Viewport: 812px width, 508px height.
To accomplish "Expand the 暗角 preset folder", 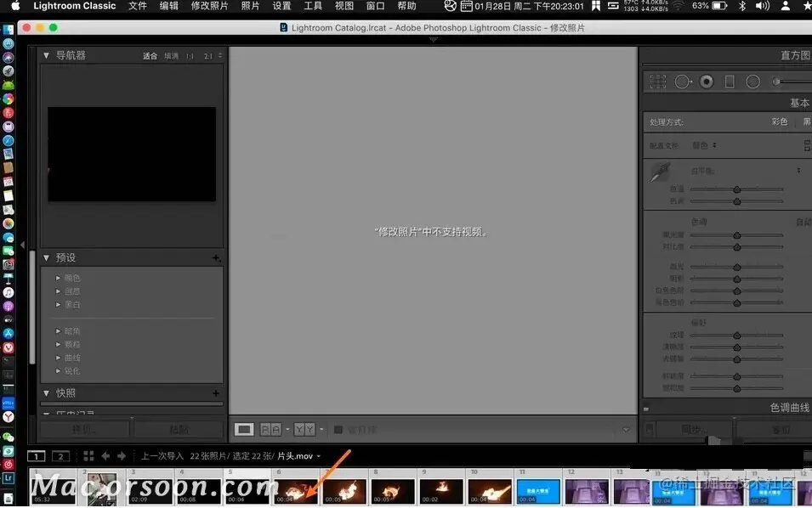I will coord(58,331).
